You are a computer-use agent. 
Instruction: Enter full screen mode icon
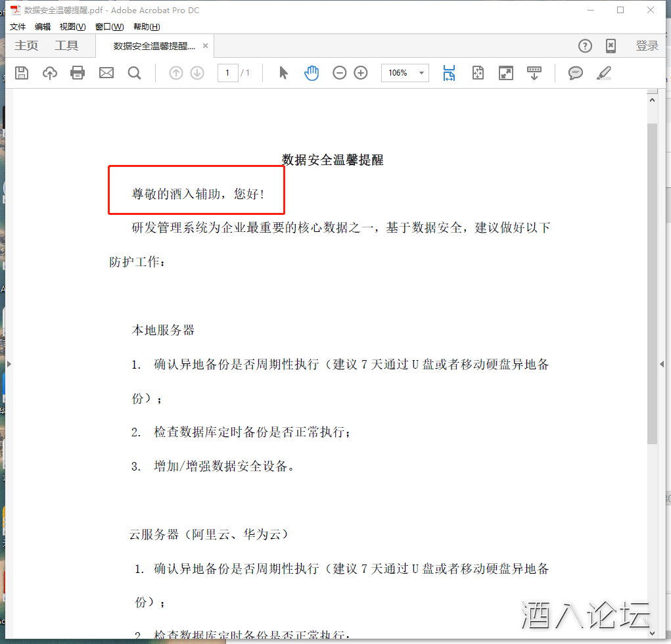506,73
